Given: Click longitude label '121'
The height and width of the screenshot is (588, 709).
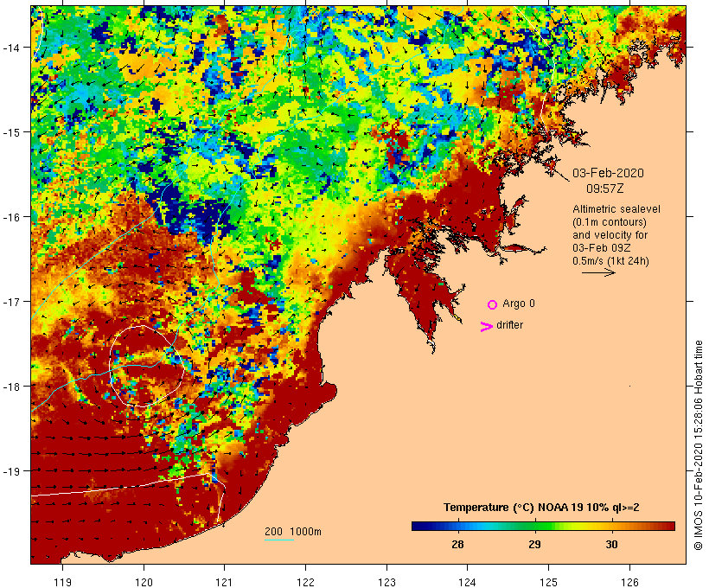Looking at the screenshot, I should (x=224, y=582).
